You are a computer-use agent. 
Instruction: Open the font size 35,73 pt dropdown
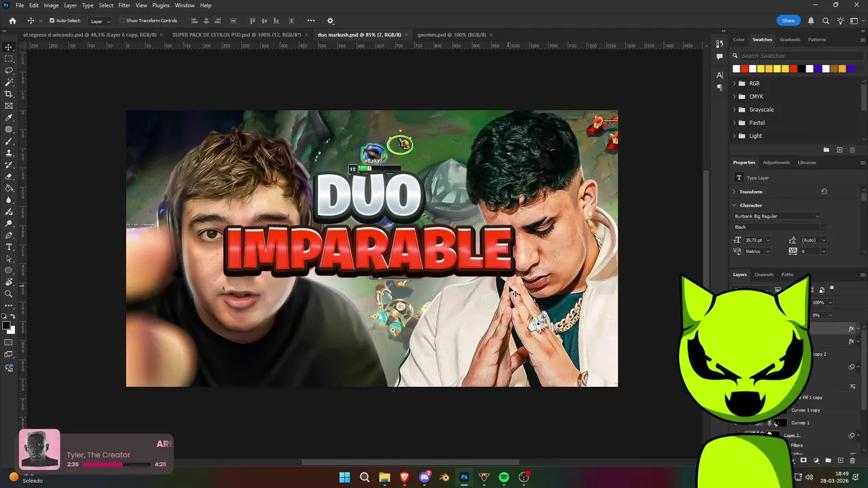point(768,240)
